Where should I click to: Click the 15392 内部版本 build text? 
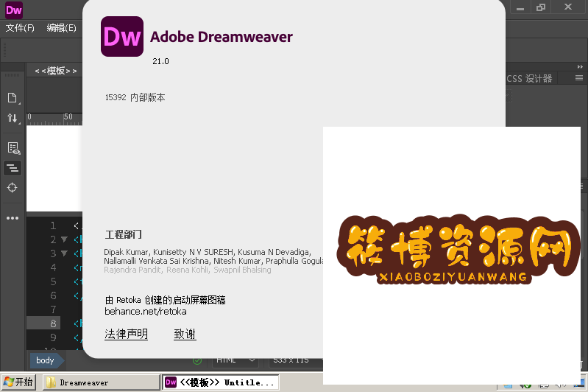click(x=135, y=97)
